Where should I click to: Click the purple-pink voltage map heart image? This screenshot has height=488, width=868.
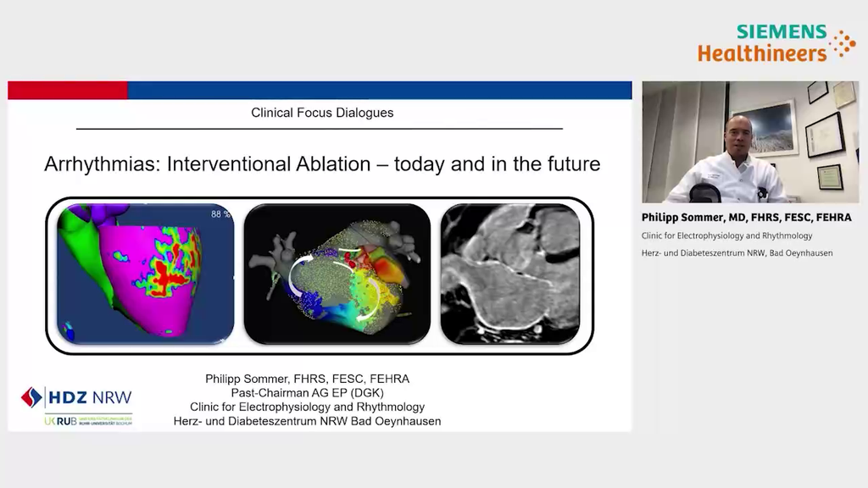click(x=144, y=271)
